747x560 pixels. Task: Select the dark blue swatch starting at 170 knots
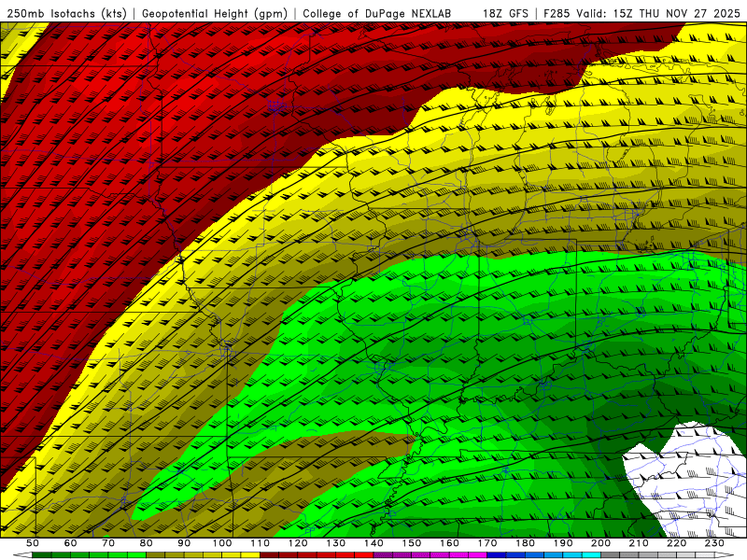[x=497, y=555]
